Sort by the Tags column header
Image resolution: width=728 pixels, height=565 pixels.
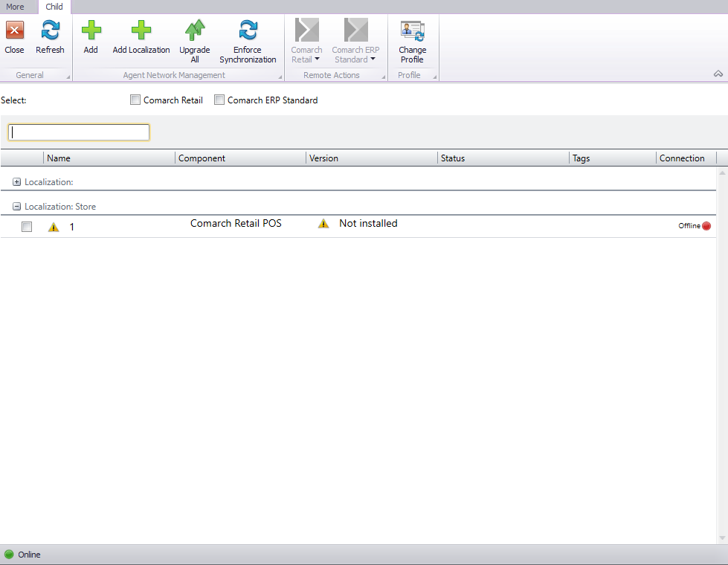pyautogui.click(x=613, y=158)
